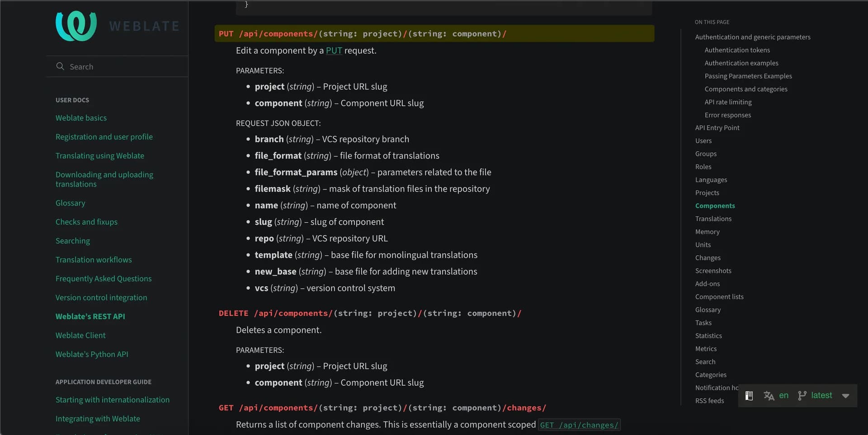The height and width of the screenshot is (435, 868).
Task: Click the translate language icon
Action: coord(769,396)
